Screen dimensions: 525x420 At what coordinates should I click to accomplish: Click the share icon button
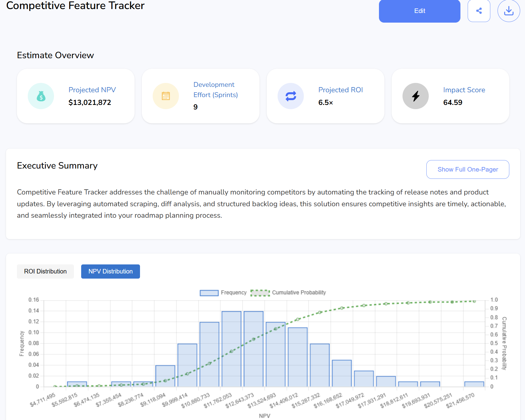coord(479,11)
